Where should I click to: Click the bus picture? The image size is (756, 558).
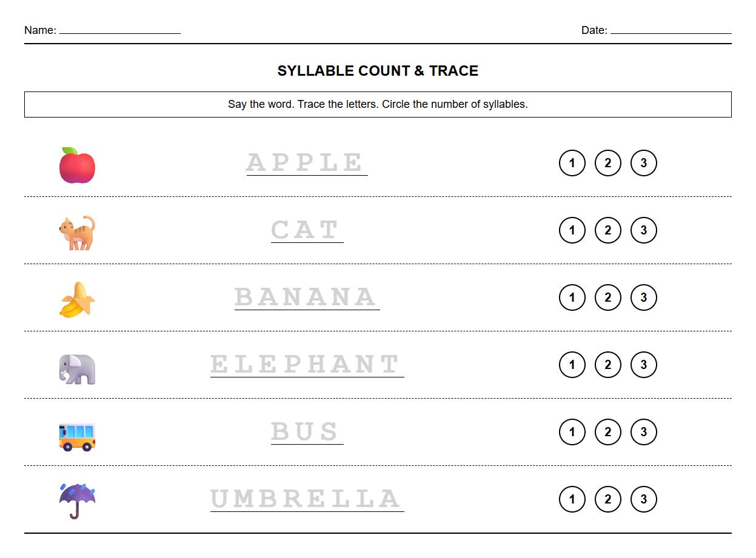[x=77, y=436]
